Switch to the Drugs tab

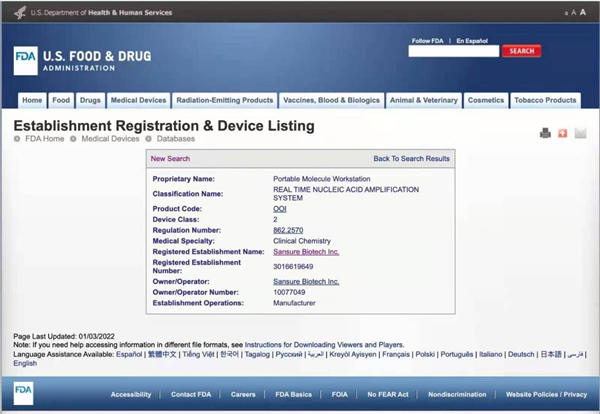point(90,100)
